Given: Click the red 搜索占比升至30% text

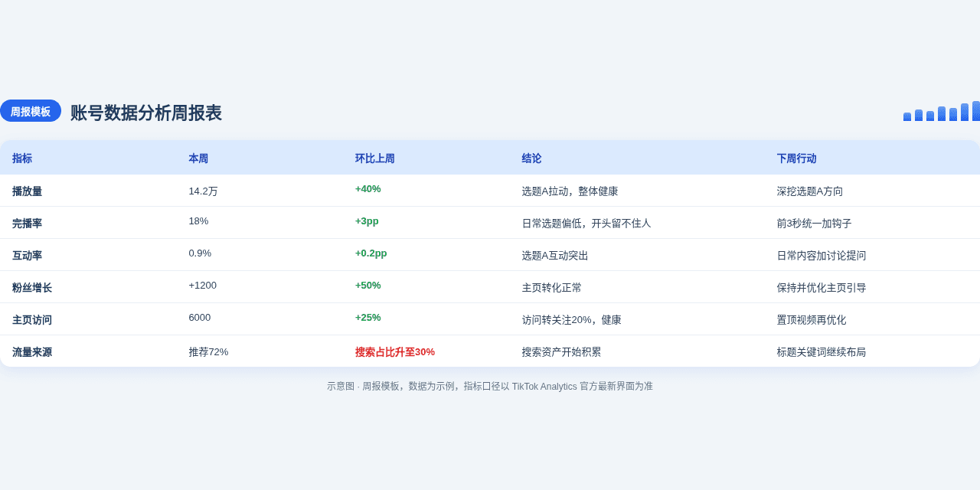Looking at the screenshot, I should 395,352.
